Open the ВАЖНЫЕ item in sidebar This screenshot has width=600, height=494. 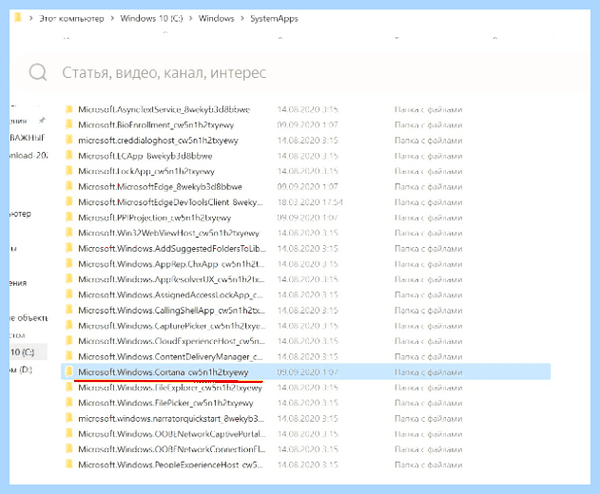[27, 138]
